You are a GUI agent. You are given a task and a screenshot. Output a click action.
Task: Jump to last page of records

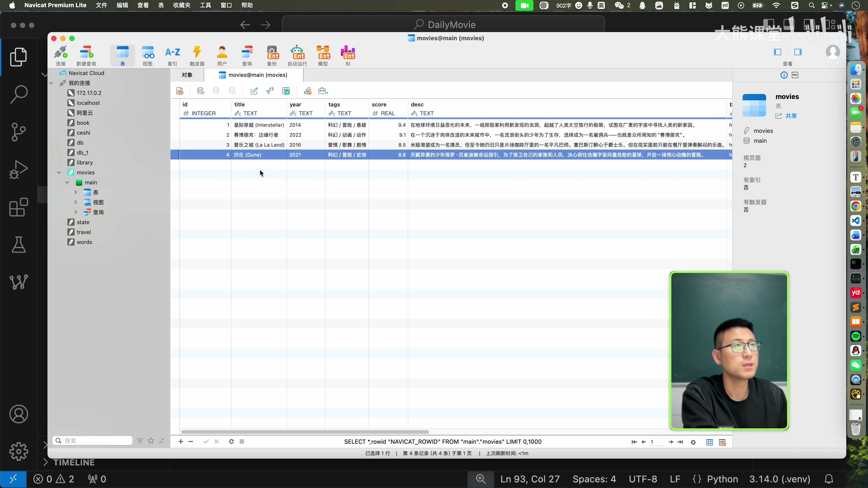pyautogui.click(x=680, y=442)
